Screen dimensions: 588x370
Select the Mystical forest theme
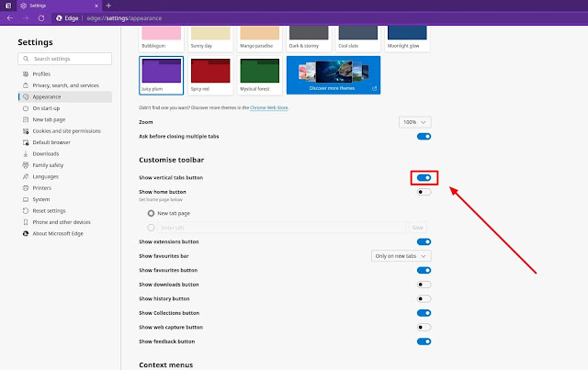[x=259, y=75]
